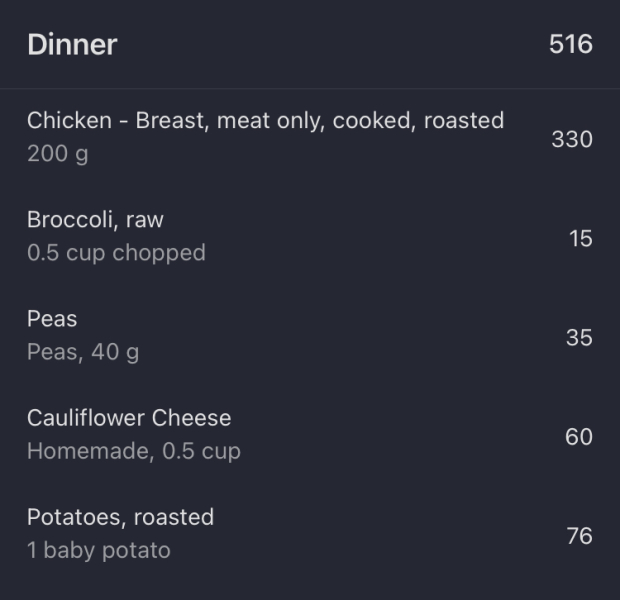
Task: Select the 35 calorie value for peas
Action: click(x=579, y=337)
